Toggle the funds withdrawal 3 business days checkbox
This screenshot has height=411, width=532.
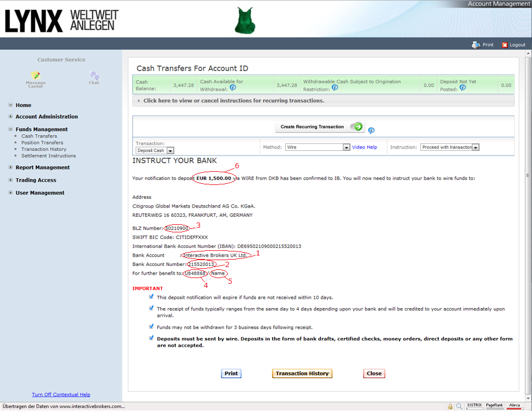tap(152, 327)
